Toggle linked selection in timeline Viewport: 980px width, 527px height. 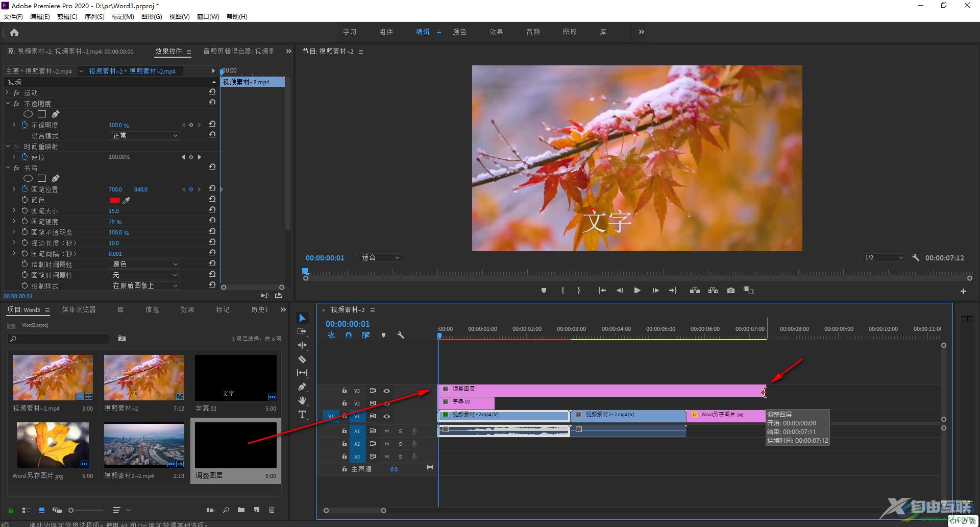pos(366,336)
